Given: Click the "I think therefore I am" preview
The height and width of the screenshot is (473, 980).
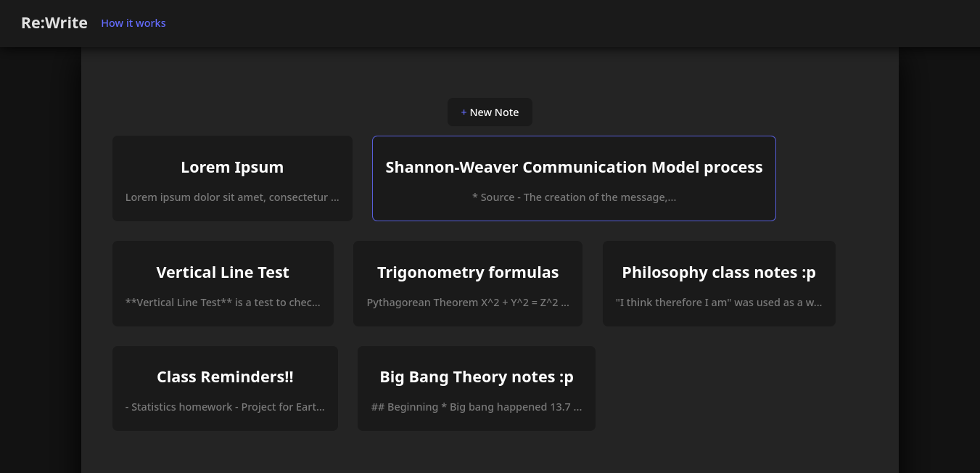Looking at the screenshot, I should click(719, 303).
